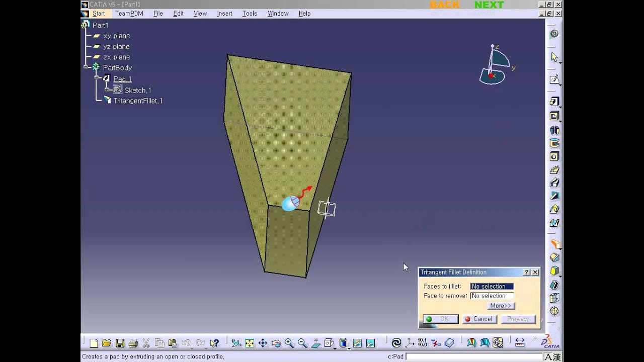644x362 pixels.
Task: Collapse the PartBody tree node
Action: click(x=86, y=67)
